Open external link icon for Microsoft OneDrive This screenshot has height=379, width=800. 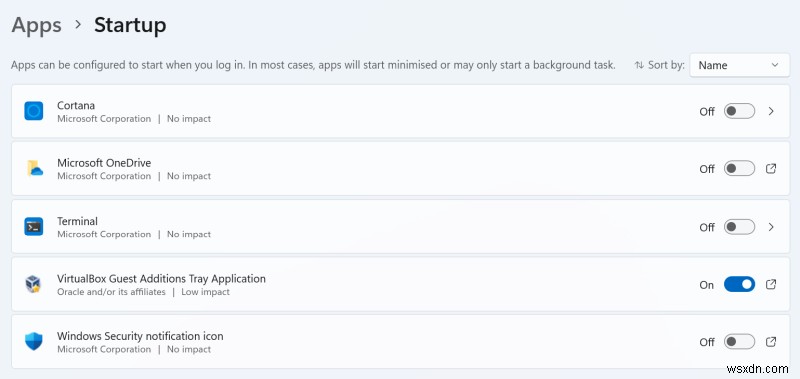pyautogui.click(x=771, y=168)
